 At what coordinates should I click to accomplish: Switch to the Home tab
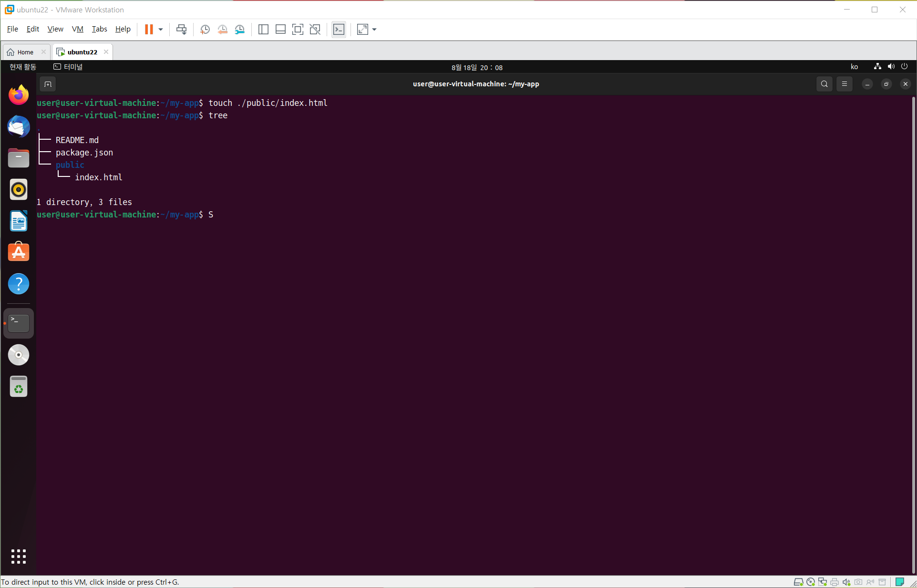(25, 52)
